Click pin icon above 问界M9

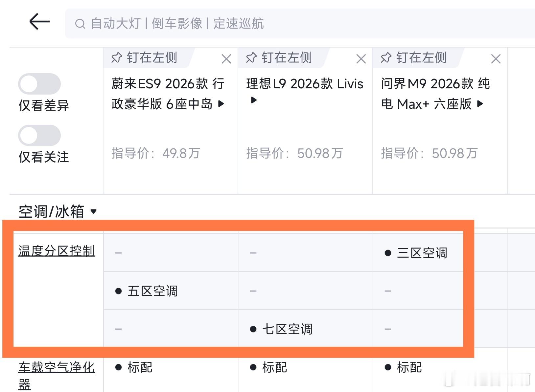[x=386, y=58]
